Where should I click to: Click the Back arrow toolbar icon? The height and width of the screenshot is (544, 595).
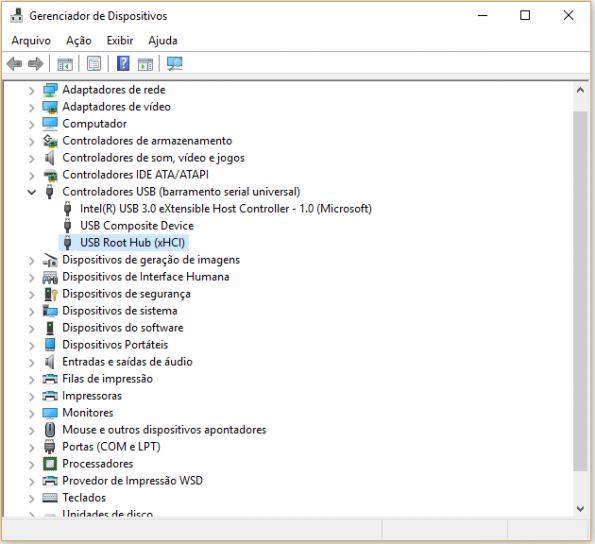(x=14, y=64)
